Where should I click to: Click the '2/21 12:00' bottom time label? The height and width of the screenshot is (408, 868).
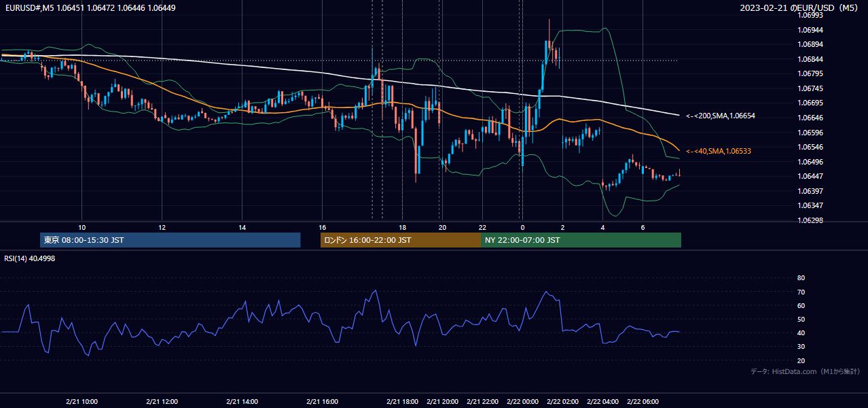point(162,402)
